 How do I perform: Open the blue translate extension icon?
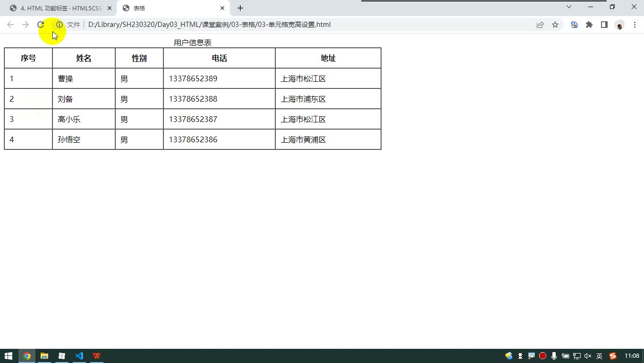(574, 25)
